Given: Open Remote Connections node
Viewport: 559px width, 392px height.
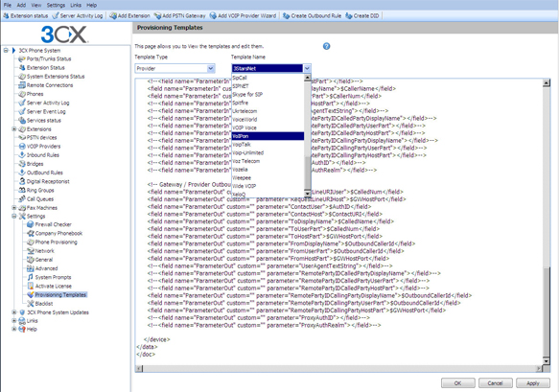Looking at the screenshot, I should 50,85.
